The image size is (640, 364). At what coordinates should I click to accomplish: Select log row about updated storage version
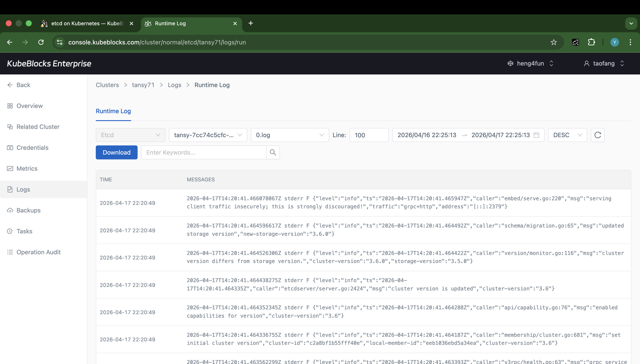(363, 230)
